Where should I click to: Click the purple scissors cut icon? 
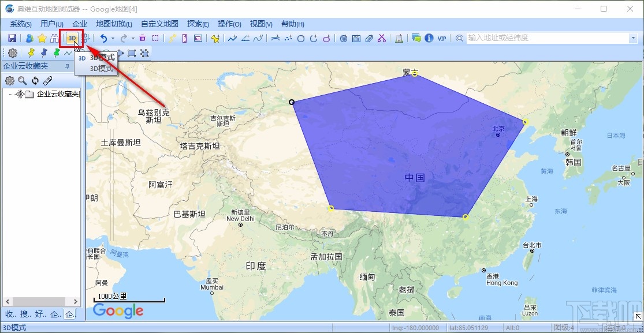(382, 38)
